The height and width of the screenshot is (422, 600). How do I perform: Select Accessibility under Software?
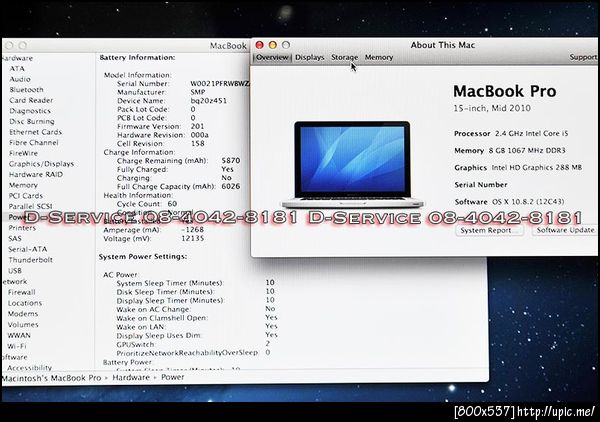pyautogui.click(x=29, y=368)
